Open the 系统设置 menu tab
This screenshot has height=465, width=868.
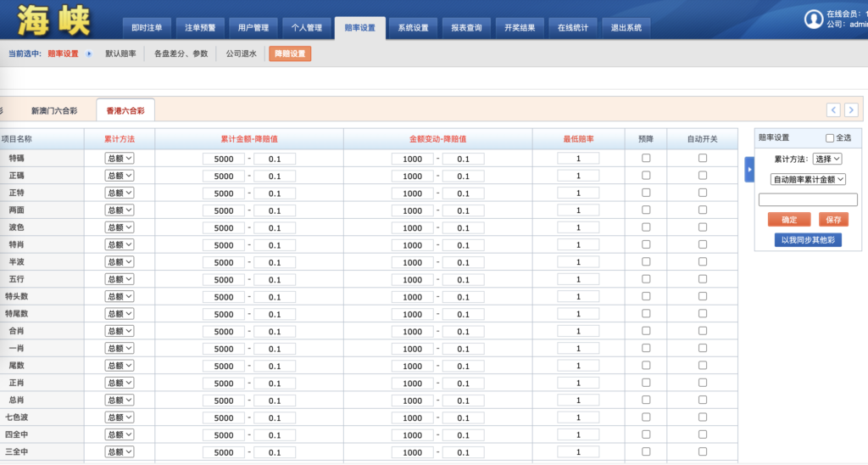(x=413, y=27)
